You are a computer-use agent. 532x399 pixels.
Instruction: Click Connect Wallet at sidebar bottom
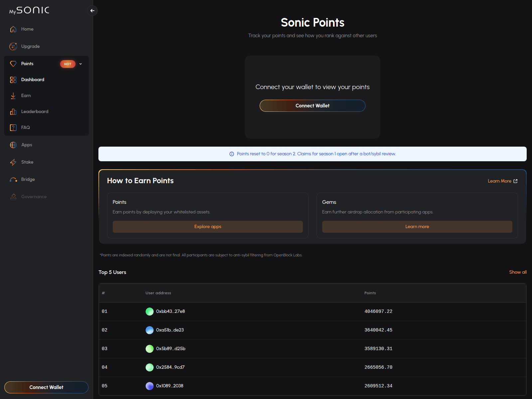point(46,387)
